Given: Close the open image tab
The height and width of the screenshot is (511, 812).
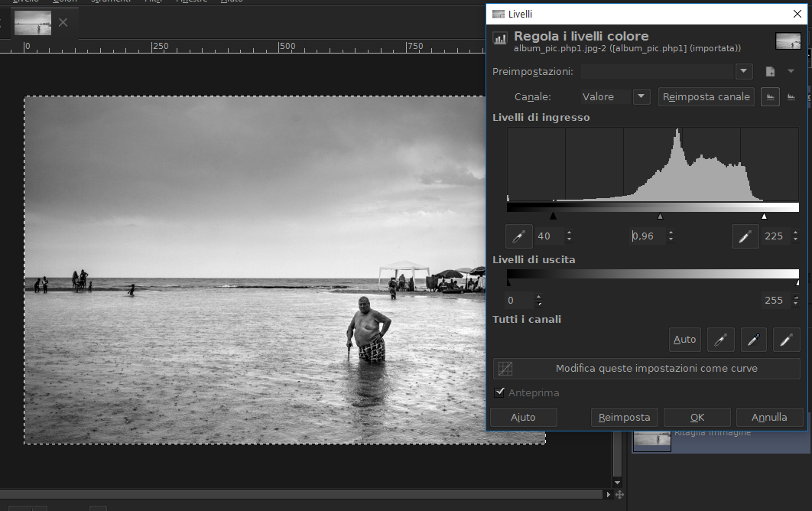Looking at the screenshot, I should [63, 23].
